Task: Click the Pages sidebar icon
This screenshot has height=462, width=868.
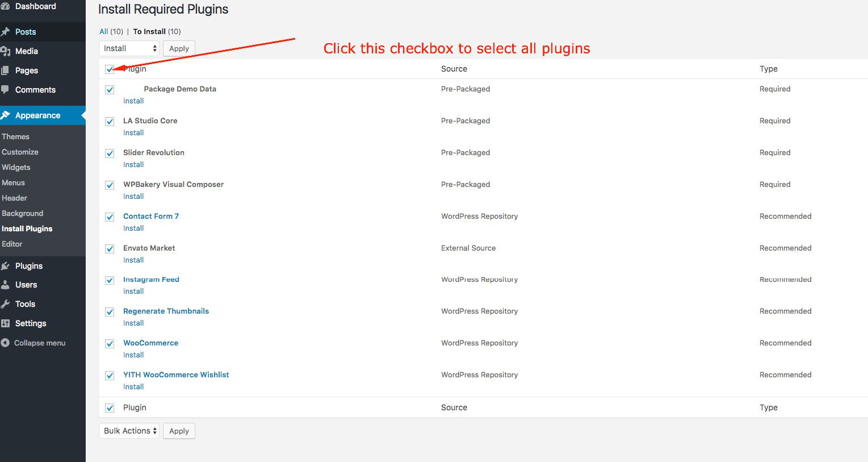Action: [x=8, y=70]
